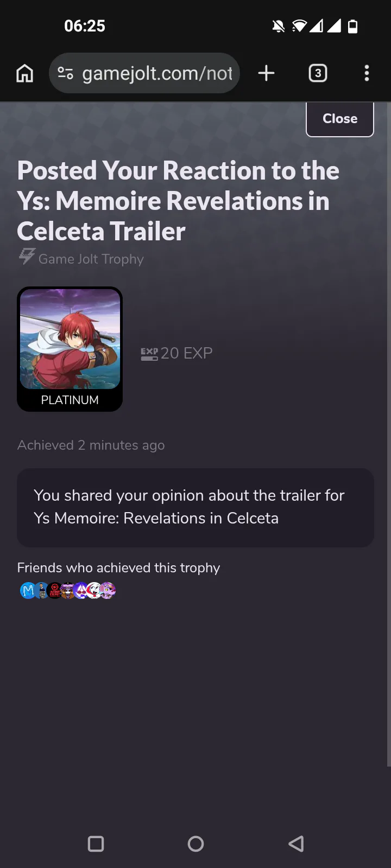The height and width of the screenshot is (868, 391).
Task: Tap the trophy description text box
Action: (195, 508)
